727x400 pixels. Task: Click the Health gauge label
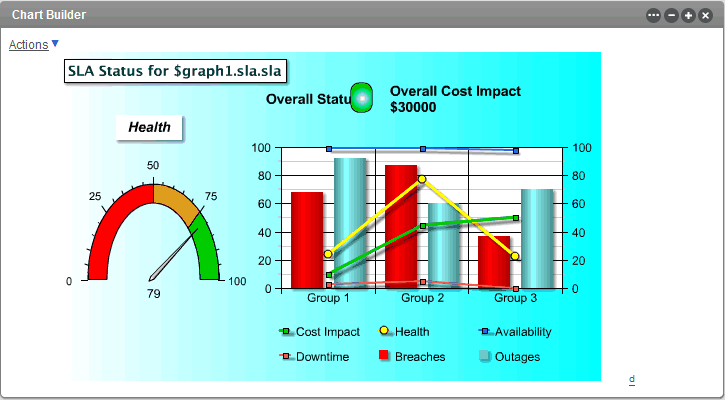[149, 127]
